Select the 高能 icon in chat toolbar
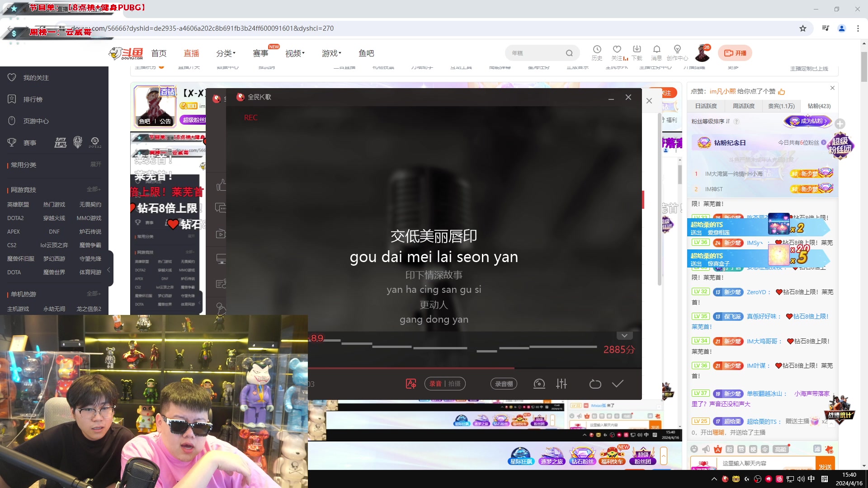Image resolution: width=868 pixels, height=488 pixels. 780,449
